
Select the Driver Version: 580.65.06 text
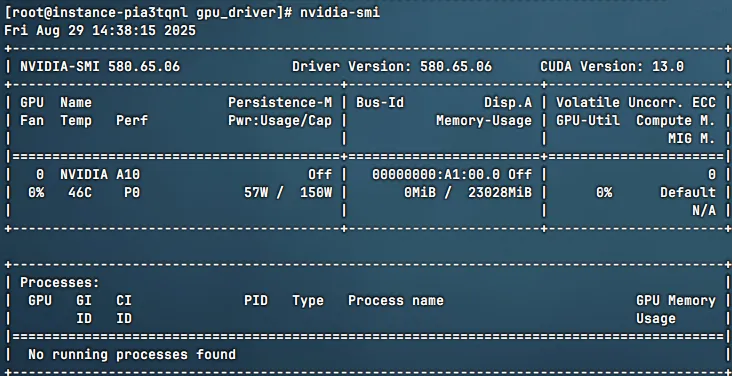392,67
